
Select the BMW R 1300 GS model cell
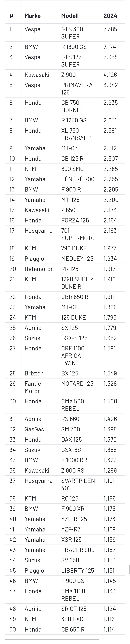[78, 47]
